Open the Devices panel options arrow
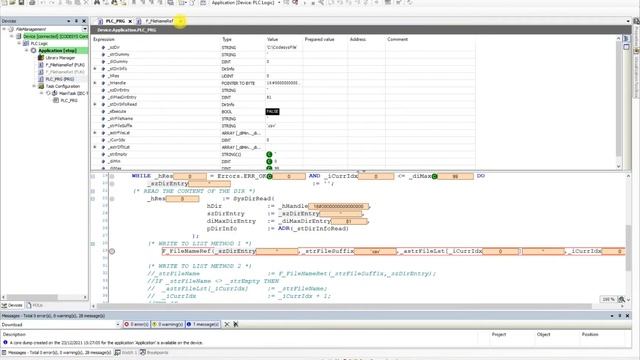 [69, 21]
